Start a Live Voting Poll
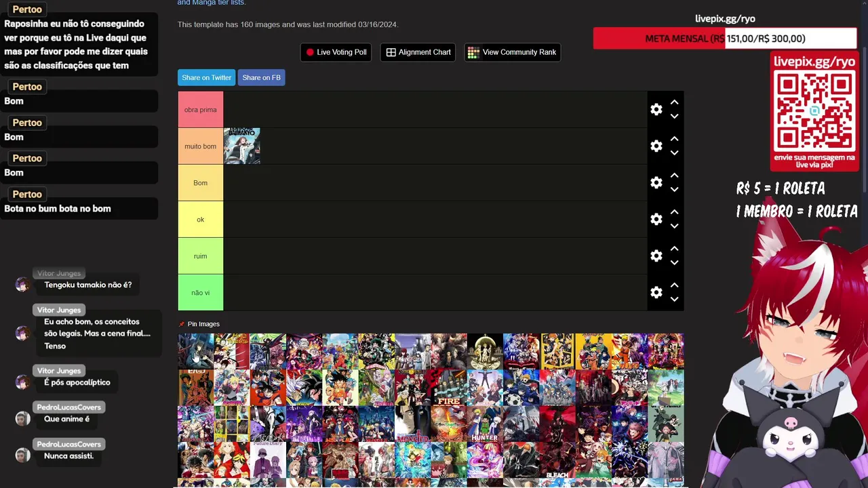The height and width of the screenshot is (488, 868). click(336, 52)
